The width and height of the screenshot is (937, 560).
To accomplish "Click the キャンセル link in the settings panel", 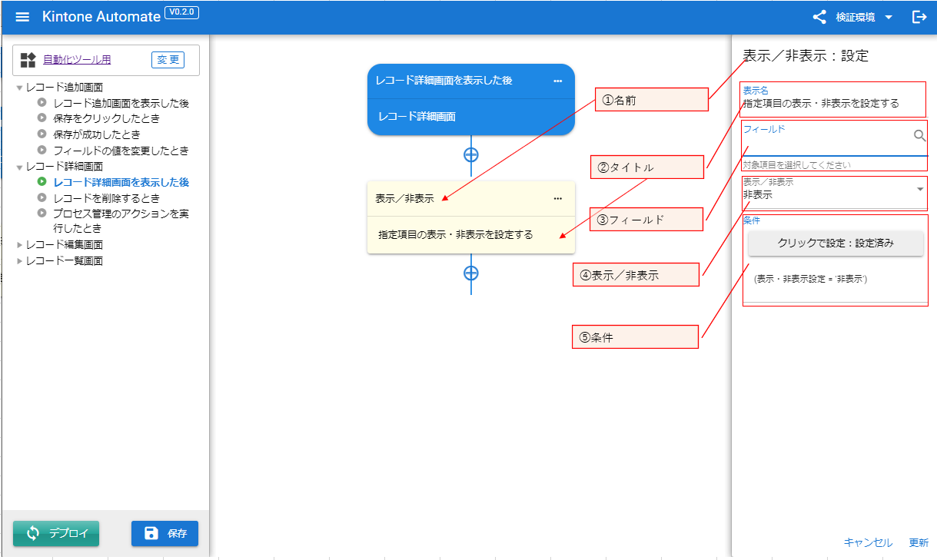I will click(867, 542).
